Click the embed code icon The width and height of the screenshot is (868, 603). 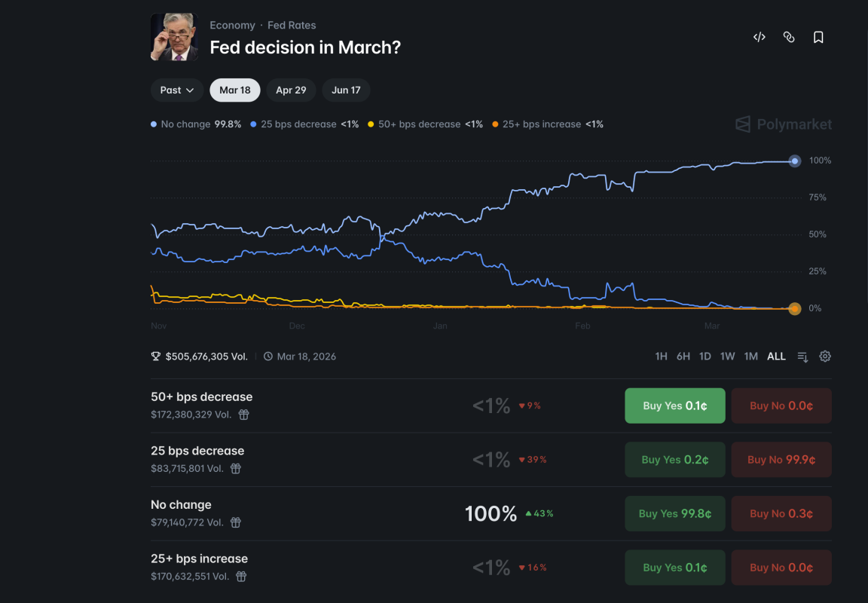click(x=759, y=37)
